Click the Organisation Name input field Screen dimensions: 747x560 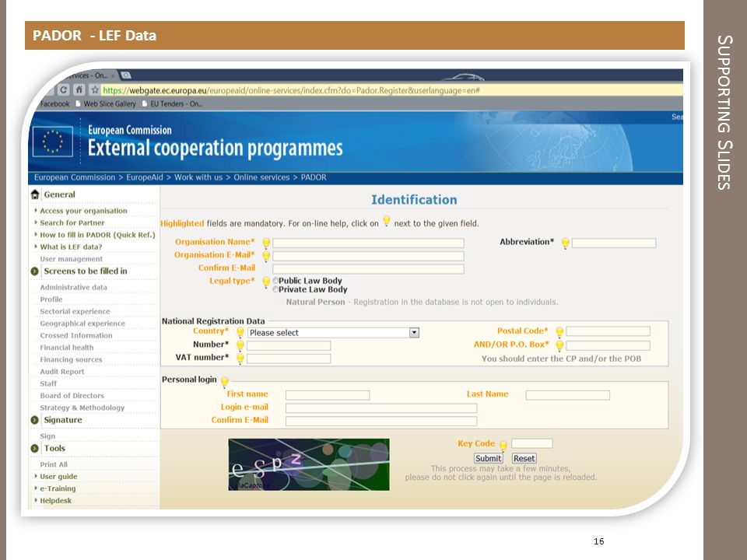(368, 243)
